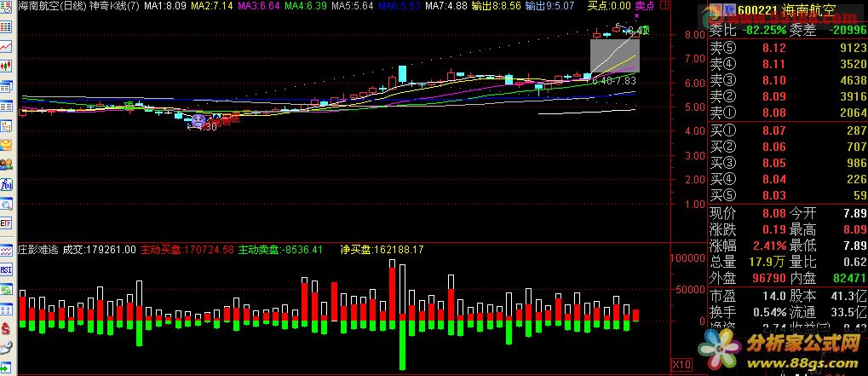Click the 内盘 value 82471
Image resolution: width=868 pixels, height=376 pixels.
849,278
